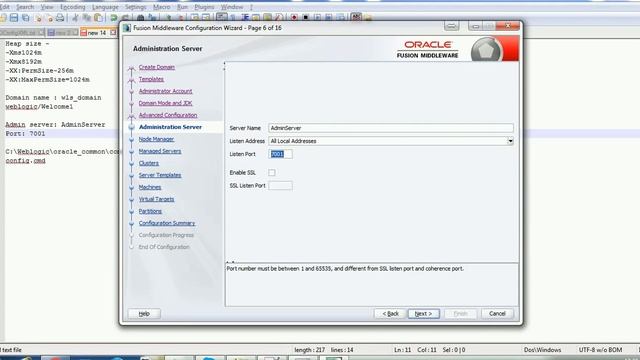The width and height of the screenshot is (640, 360).
Task: Open Macro menu in Notepad++
Action: [x=162, y=7]
